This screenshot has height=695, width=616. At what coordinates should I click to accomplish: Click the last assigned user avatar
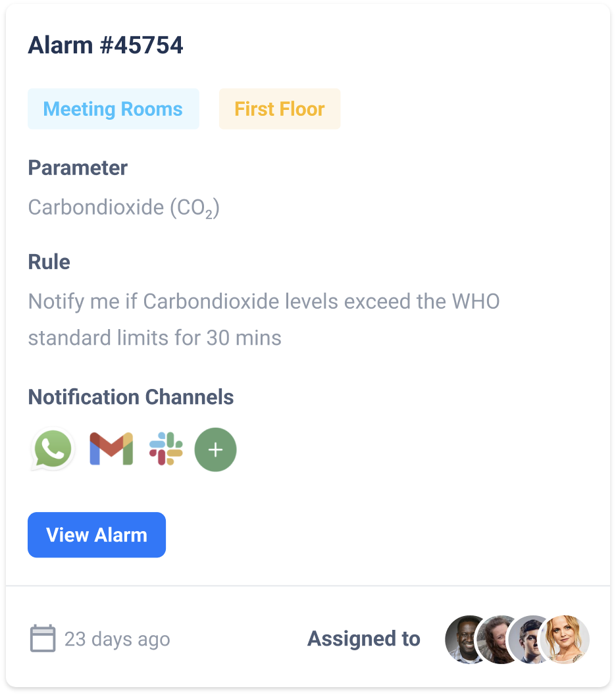click(566, 638)
